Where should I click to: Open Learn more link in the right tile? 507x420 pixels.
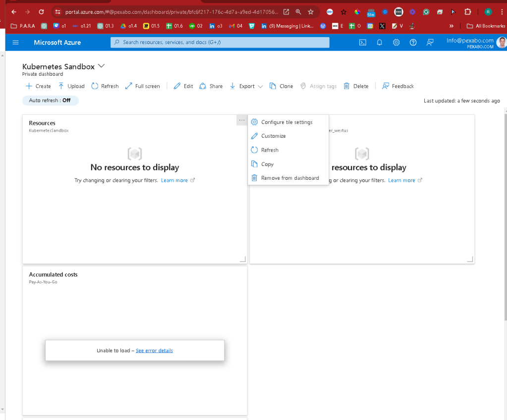tap(405, 180)
